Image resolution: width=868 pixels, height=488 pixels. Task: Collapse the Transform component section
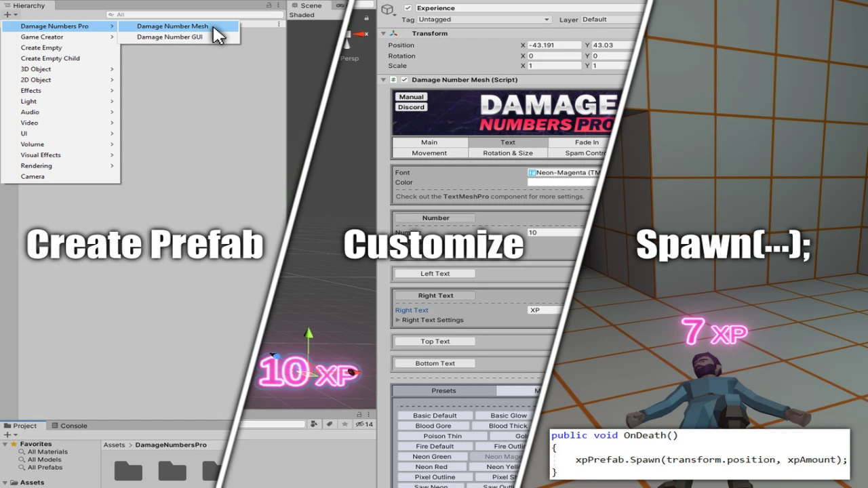tap(383, 33)
